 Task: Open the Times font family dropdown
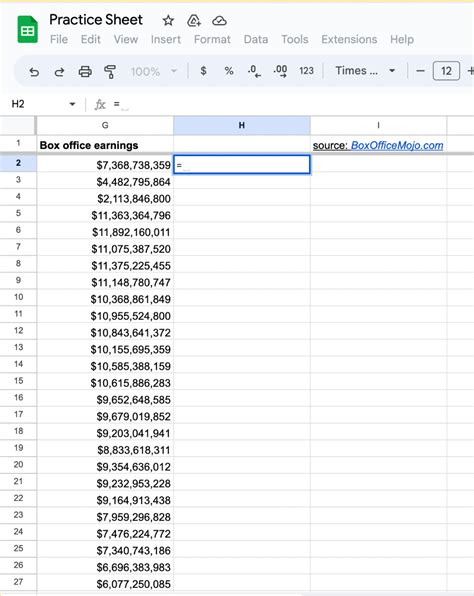[365, 71]
